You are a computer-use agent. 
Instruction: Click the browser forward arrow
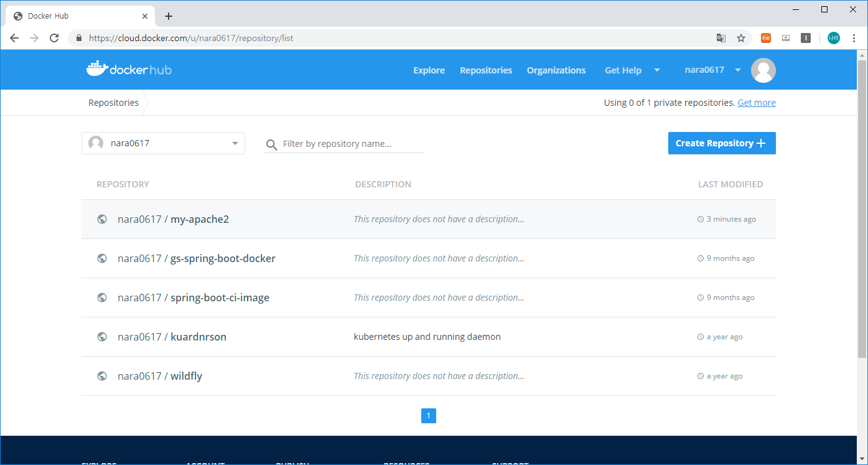tap(34, 38)
